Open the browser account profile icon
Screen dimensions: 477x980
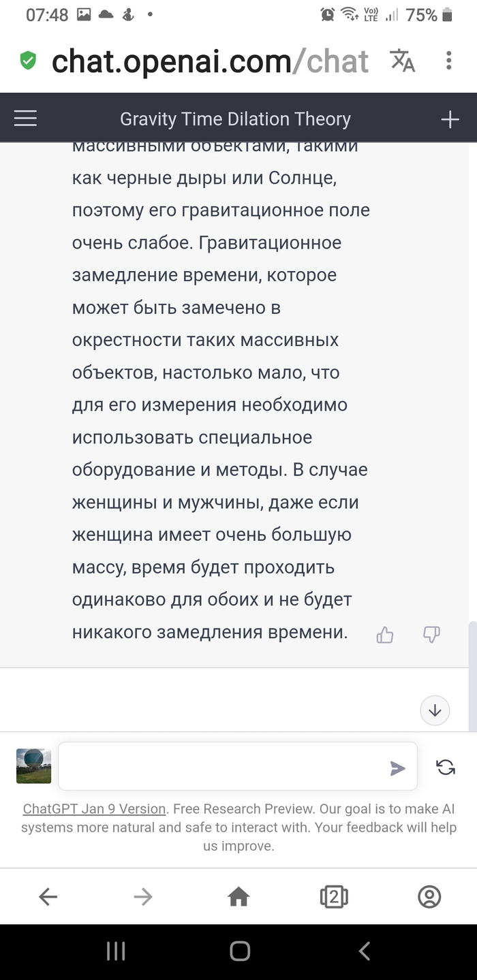click(x=429, y=897)
